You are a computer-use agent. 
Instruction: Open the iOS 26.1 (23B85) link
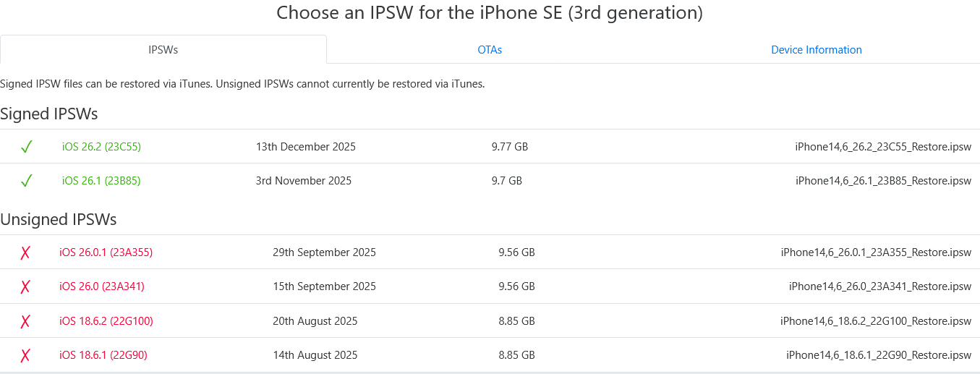click(101, 181)
